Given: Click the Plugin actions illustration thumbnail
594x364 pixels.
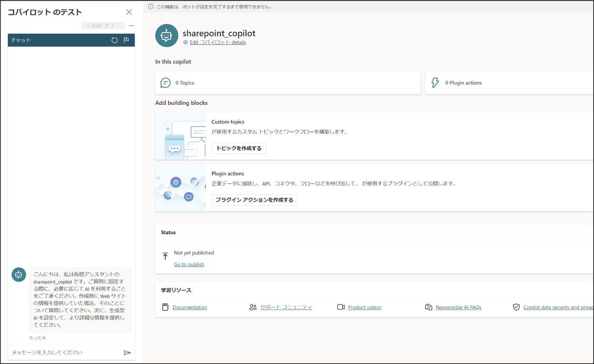Looking at the screenshot, I should click(181, 188).
